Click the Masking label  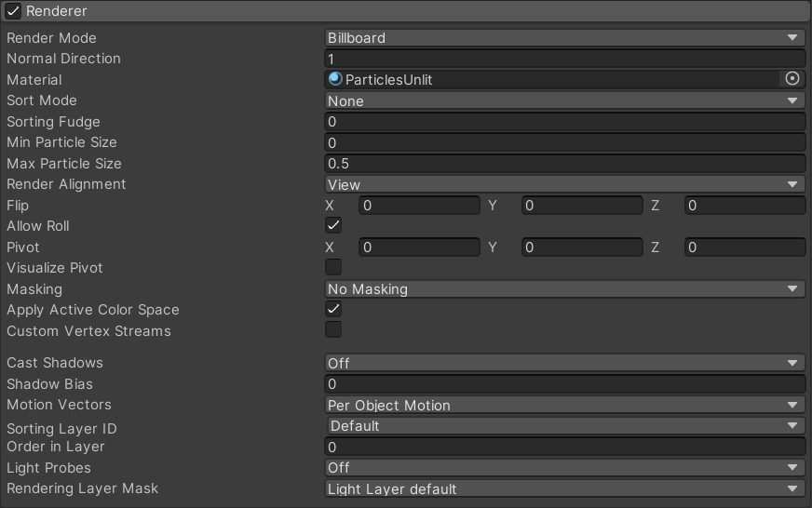click(34, 289)
